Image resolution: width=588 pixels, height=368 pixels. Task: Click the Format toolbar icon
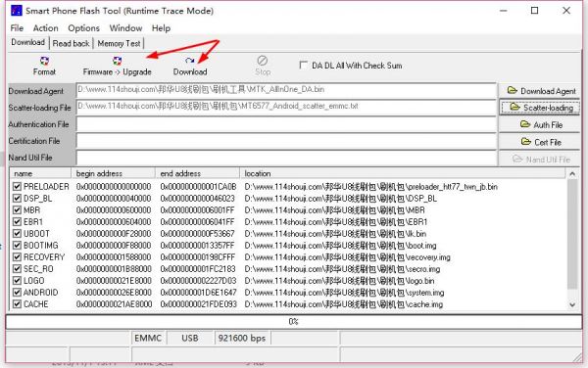pos(44,61)
